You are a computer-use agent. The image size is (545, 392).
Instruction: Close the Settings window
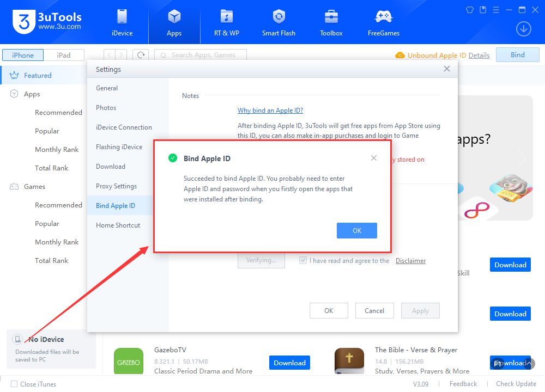pyautogui.click(x=447, y=69)
